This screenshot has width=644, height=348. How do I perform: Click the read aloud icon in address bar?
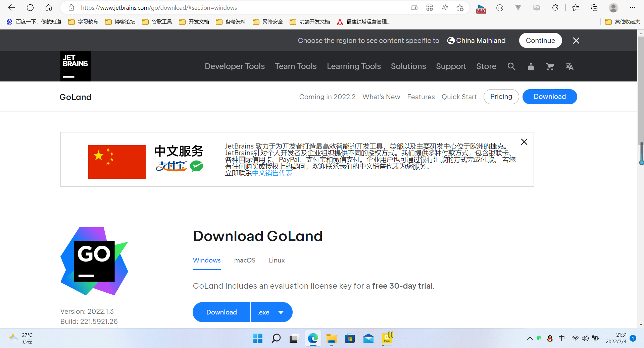point(445,7)
